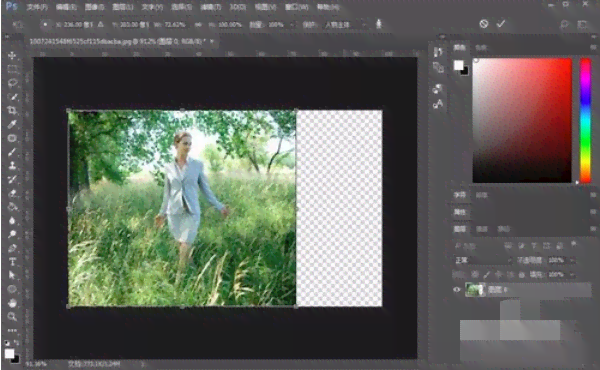Select the Lasso tool
Image resolution: width=600 pixels, height=370 pixels.
click(x=12, y=83)
